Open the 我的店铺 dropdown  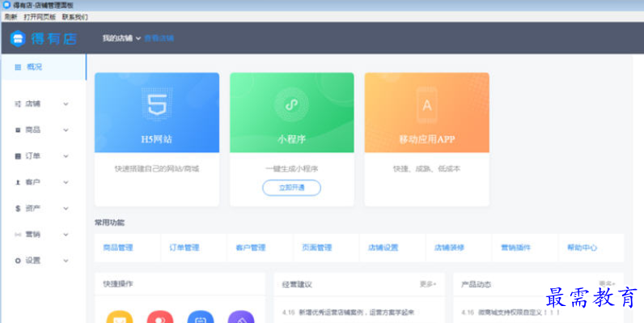pyautogui.click(x=121, y=38)
